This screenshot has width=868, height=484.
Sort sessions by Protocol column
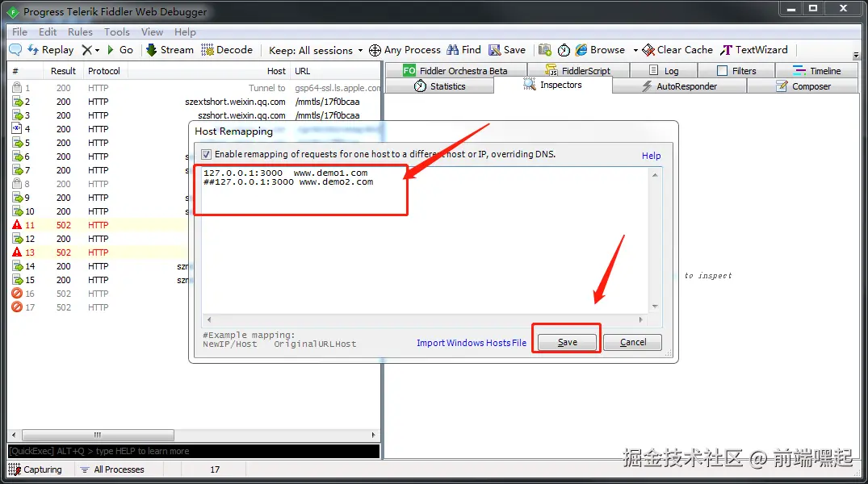[x=104, y=71]
